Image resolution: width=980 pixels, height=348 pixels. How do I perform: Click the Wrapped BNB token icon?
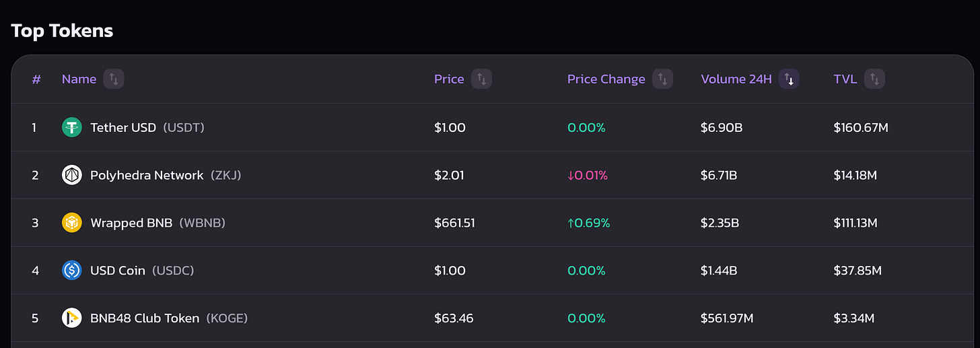[72, 223]
